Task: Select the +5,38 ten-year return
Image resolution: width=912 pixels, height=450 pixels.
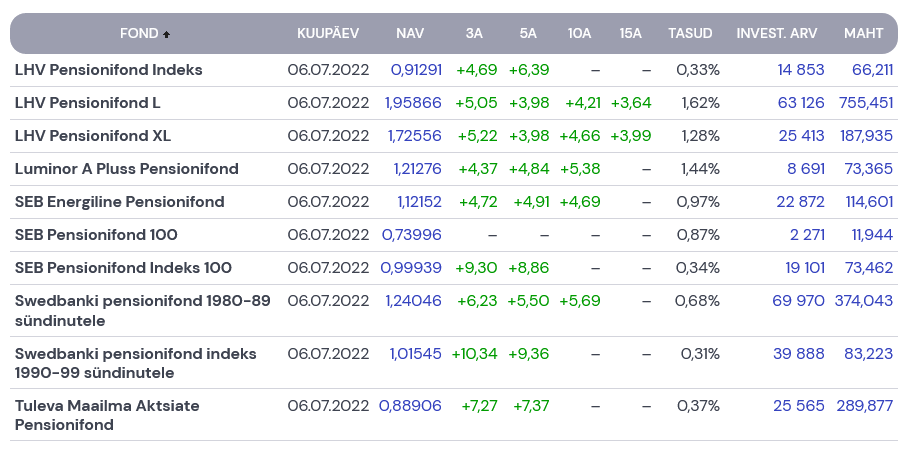Action: (x=580, y=169)
